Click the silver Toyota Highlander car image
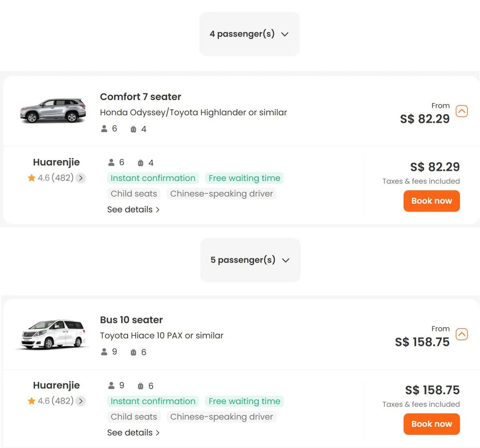480x448 pixels. coord(53,110)
